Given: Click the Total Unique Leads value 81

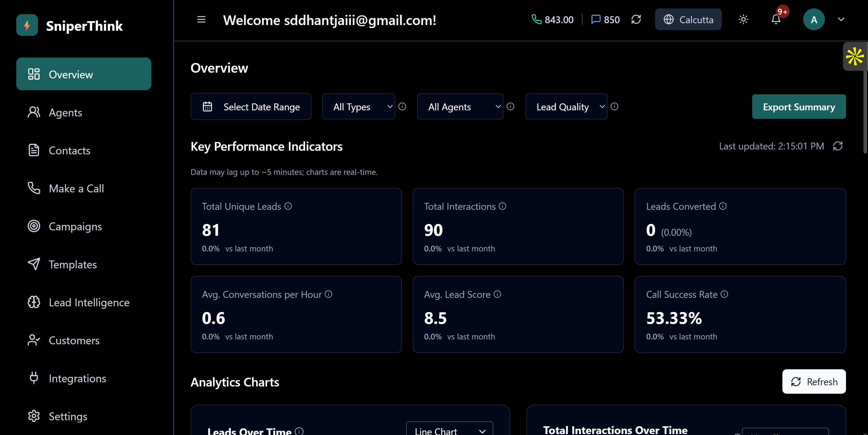Looking at the screenshot, I should 211,230.
